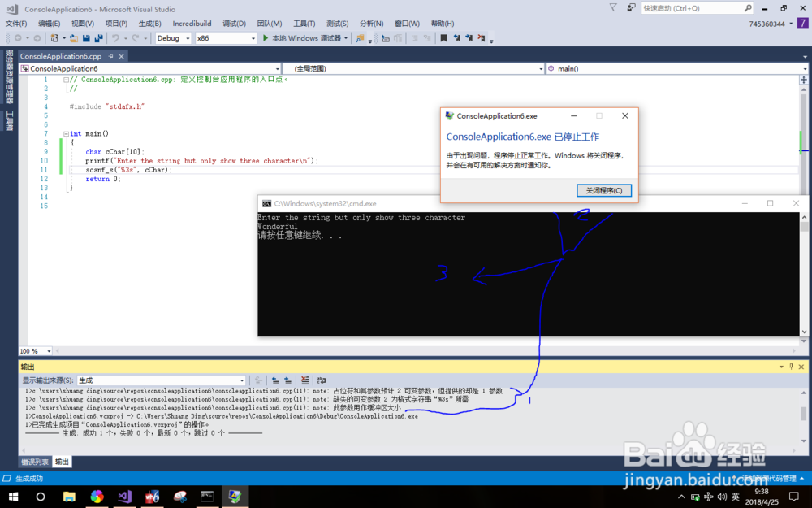
Task: Go to next bookmark icon
Action: click(x=469, y=38)
